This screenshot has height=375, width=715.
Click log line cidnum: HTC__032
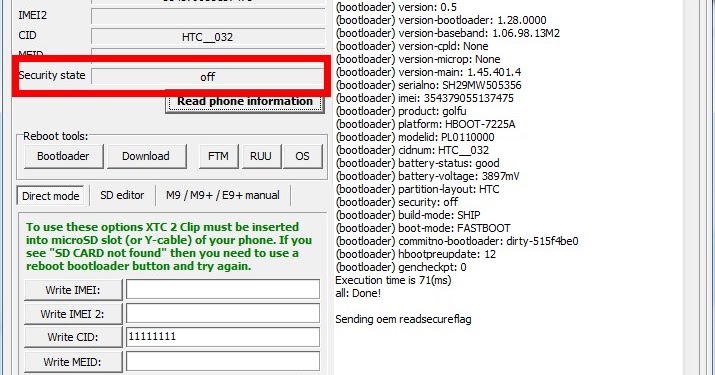click(x=412, y=150)
